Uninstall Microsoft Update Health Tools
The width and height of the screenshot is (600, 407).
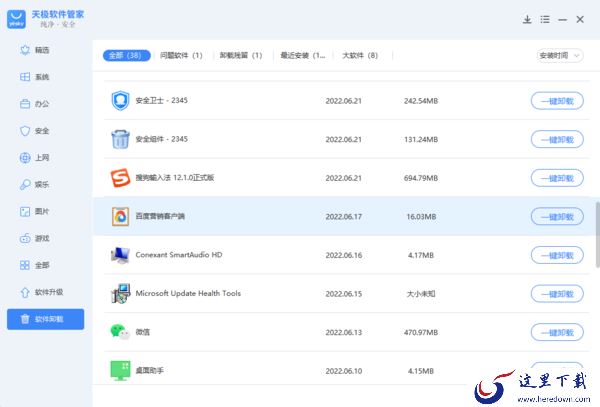[x=557, y=294]
